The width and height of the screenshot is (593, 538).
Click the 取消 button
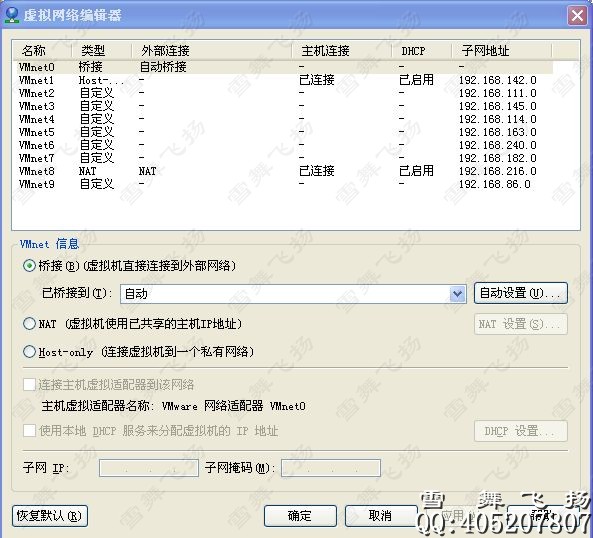(380, 516)
